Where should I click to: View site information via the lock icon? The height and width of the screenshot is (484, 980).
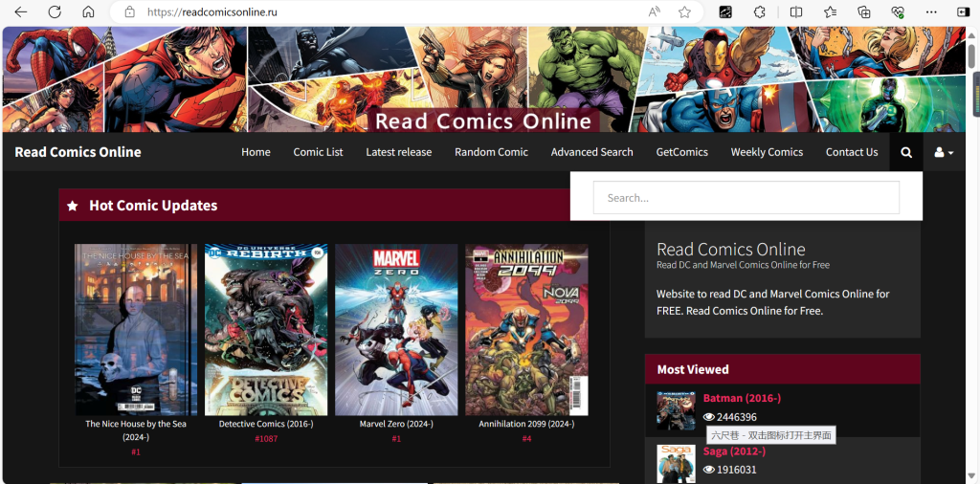pos(129,11)
